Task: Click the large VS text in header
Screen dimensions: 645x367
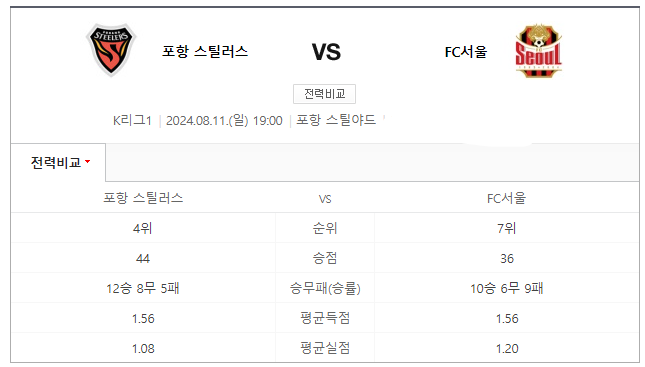Action: point(326,52)
